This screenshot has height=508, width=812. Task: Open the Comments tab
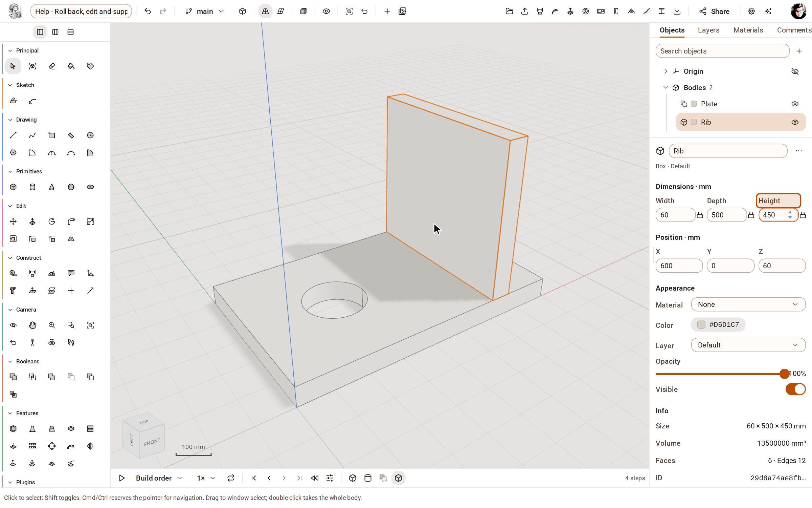point(794,30)
